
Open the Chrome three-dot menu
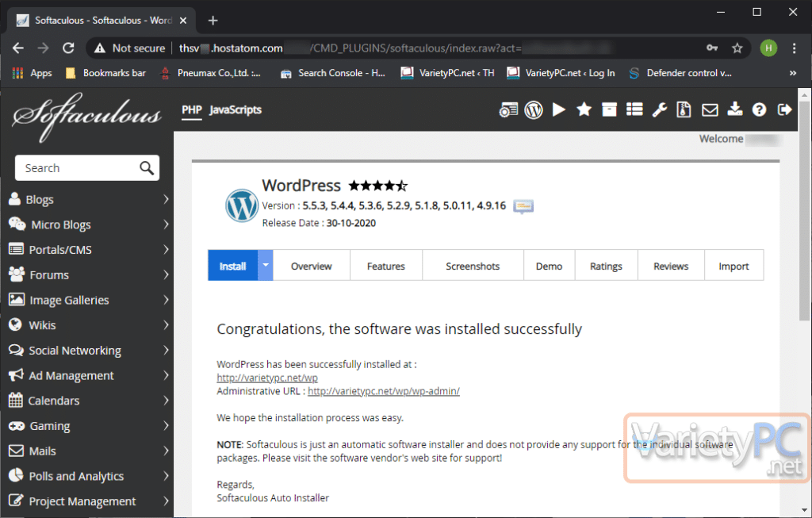794,48
